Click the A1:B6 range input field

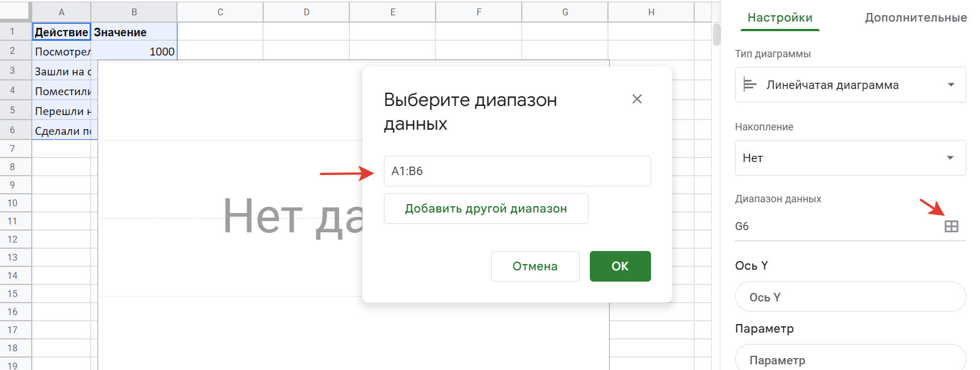pyautogui.click(x=517, y=171)
